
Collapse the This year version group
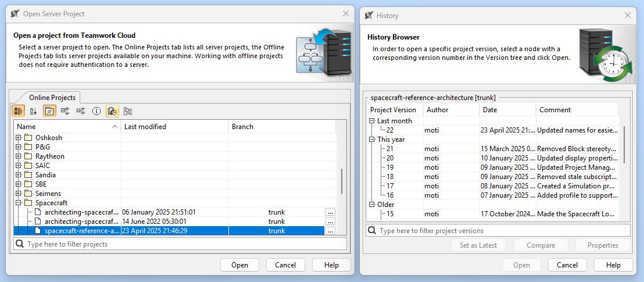tap(372, 140)
